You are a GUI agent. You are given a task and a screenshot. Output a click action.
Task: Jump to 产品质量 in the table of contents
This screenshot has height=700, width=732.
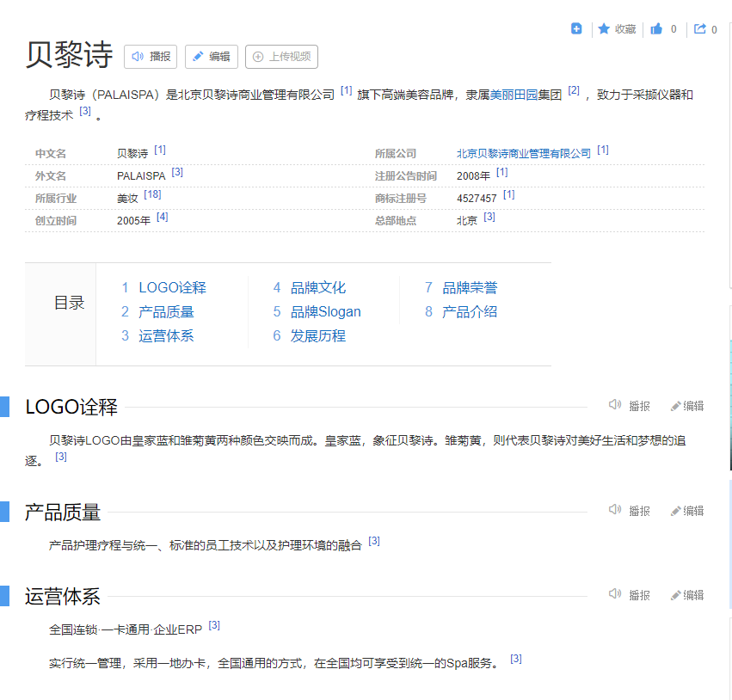[166, 312]
